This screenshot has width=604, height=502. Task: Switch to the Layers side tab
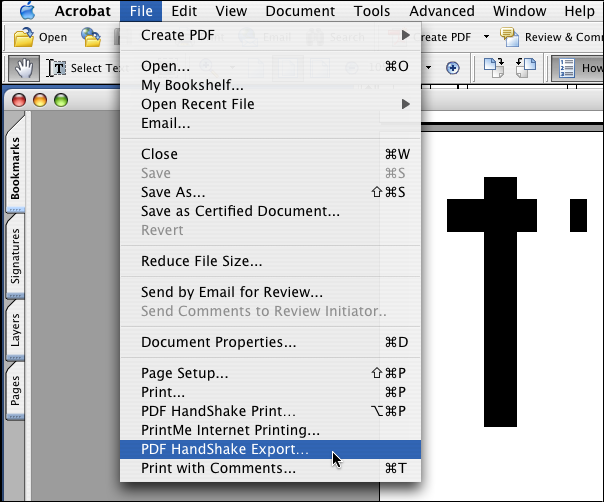click(x=15, y=330)
